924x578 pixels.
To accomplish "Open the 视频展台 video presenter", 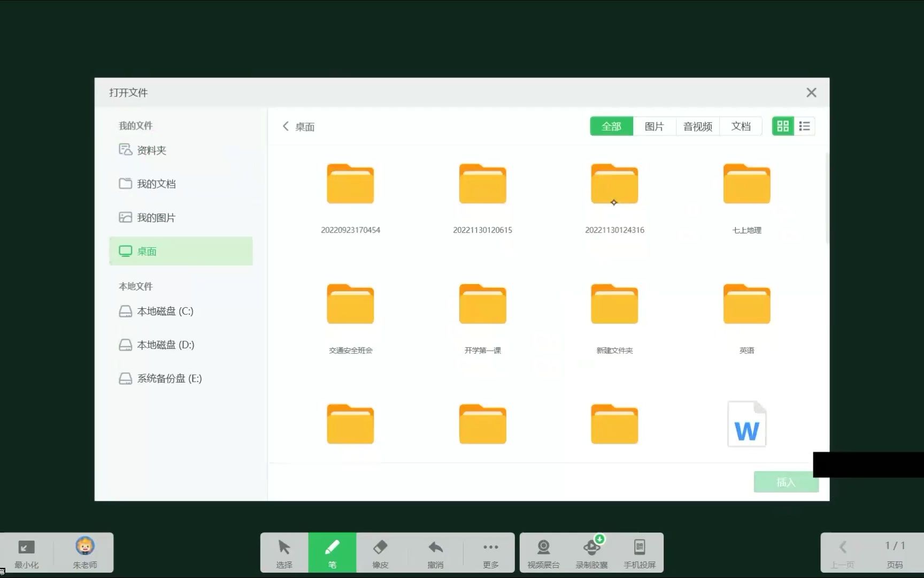I will (543, 552).
